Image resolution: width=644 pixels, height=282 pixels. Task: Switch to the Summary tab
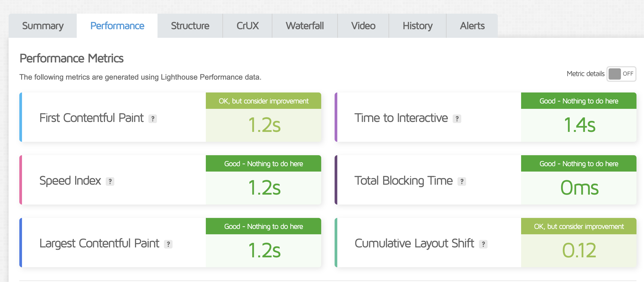coord(43,26)
